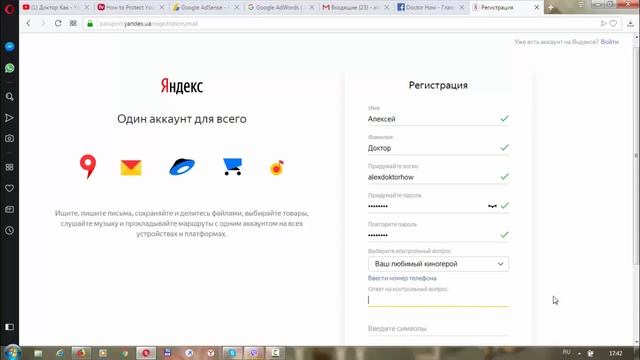This screenshot has width=640, height=360.
Task: Open Viber from the taskbar
Action: point(254,353)
